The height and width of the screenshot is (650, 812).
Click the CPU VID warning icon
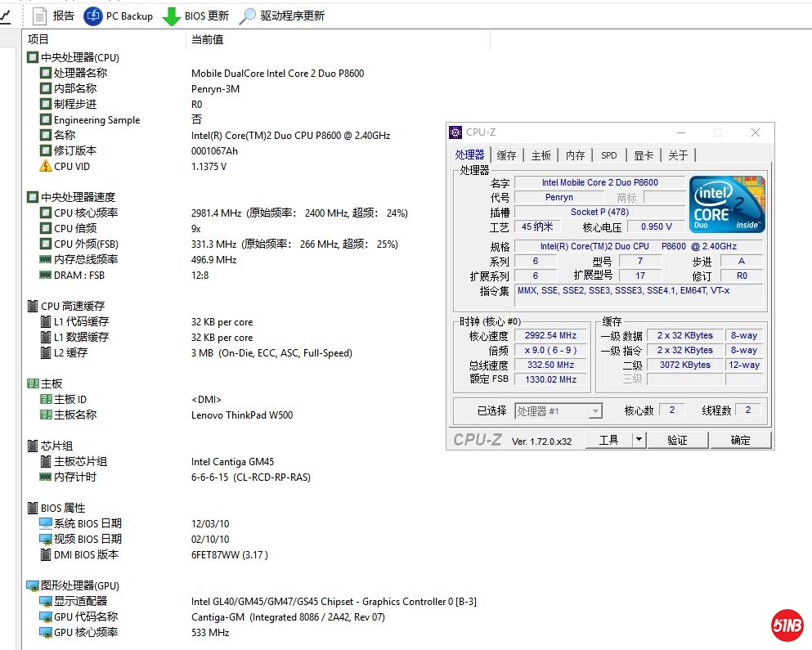point(46,166)
